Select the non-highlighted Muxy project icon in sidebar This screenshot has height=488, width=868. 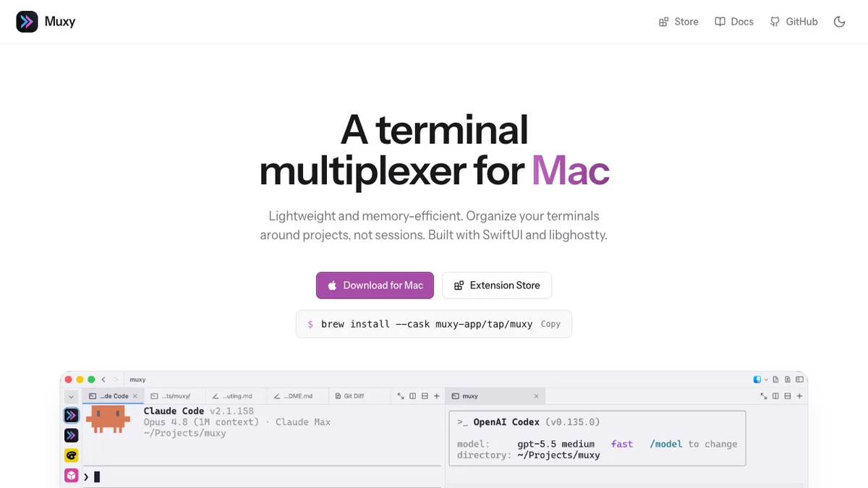click(x=71, y=435)
